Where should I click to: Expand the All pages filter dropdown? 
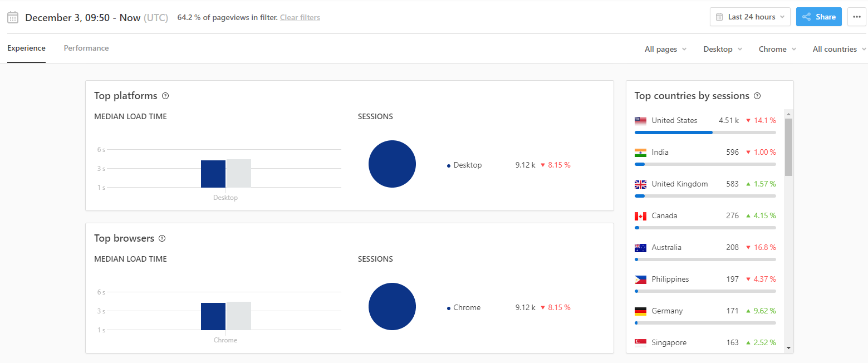(665, 49)
